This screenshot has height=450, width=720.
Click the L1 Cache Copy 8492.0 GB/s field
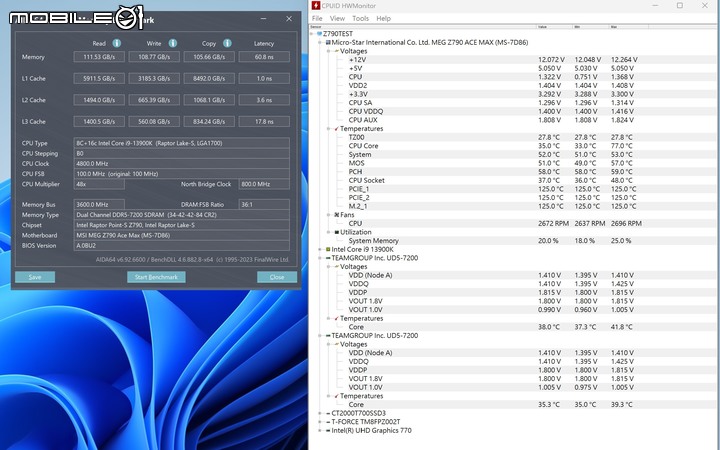coord(209,79)
